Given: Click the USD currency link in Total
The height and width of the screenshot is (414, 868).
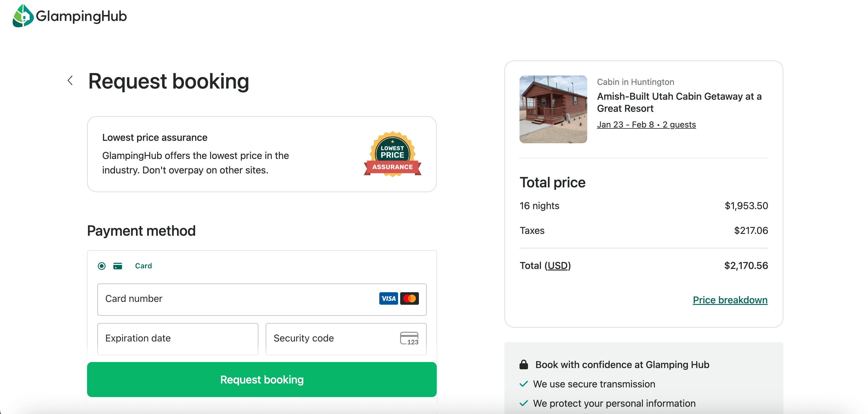Looking at the screenshot, I should click(x=558, y=265).
